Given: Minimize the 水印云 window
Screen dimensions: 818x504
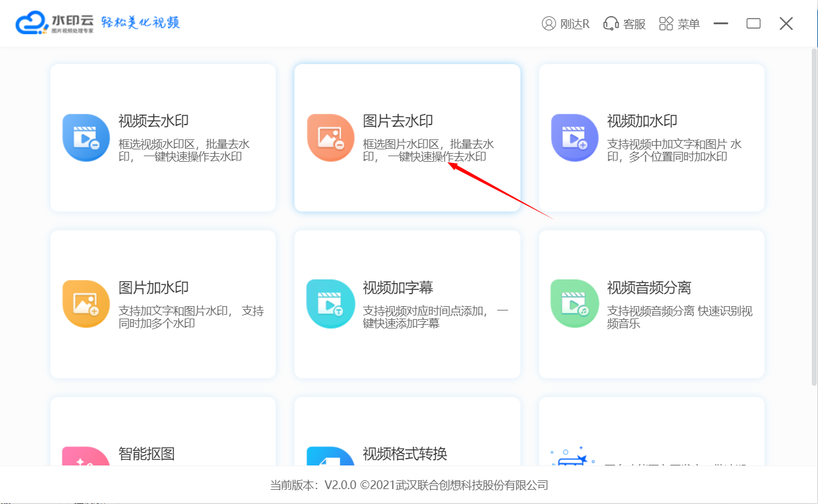Looking at the screenshot, I should coord(721,24).
